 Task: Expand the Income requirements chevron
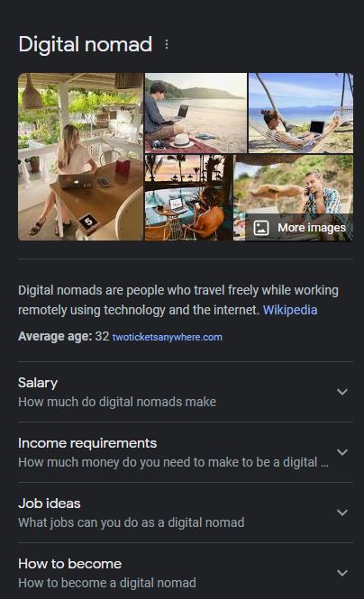342,452
